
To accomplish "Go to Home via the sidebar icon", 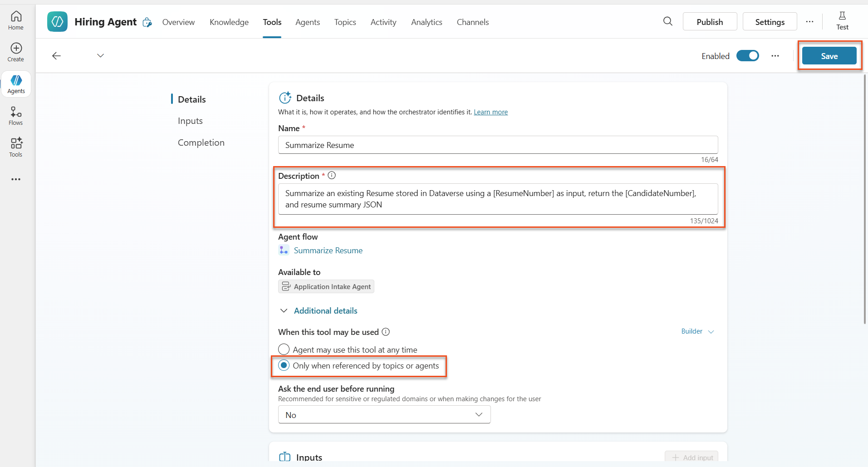I will tap(16, 19).
